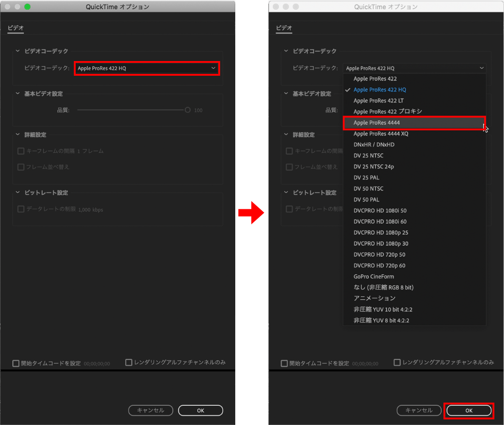Select なし (非圧縮 RGB 8 bit) option
504x425 pixels.
tap(414, 287)
